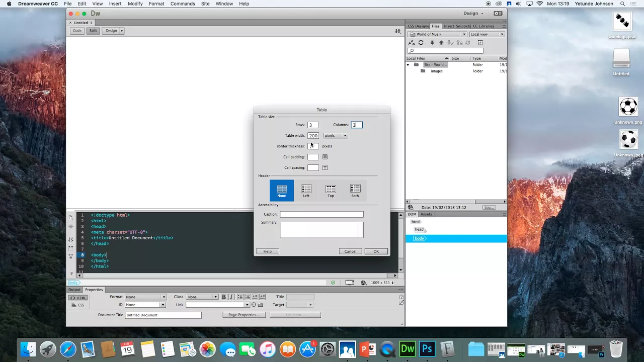644x362 pixels.
Task: Click the Border thickness field
Action: pos(313,146)
